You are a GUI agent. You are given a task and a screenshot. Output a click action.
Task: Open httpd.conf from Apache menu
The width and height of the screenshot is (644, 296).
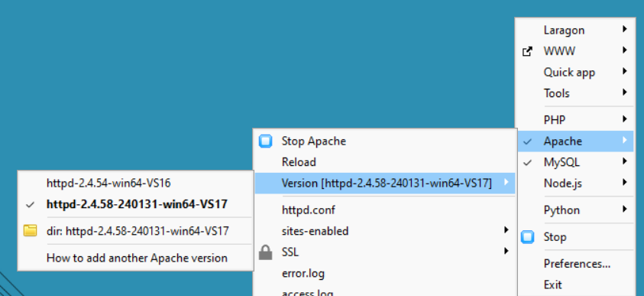pyautogui.click(x=385, y=210)
